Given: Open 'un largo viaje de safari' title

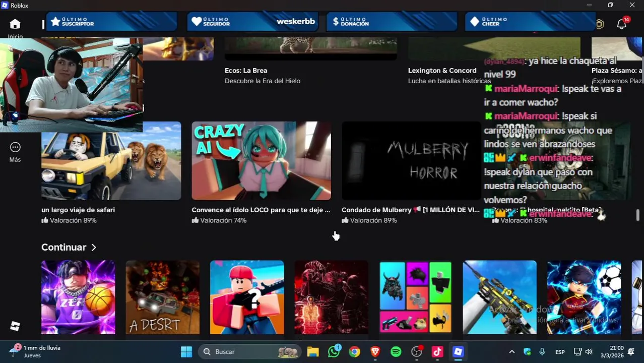Looking at the screenshot, I should click(78, 210).
